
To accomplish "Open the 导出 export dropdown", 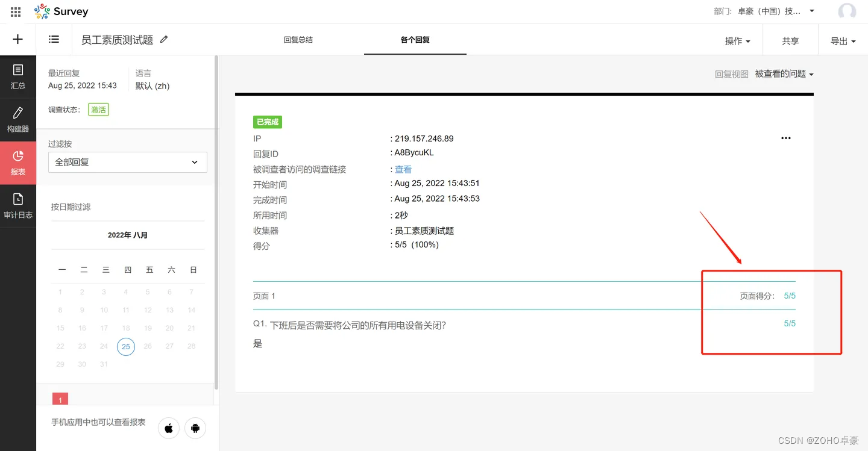I will click(843, 41).
